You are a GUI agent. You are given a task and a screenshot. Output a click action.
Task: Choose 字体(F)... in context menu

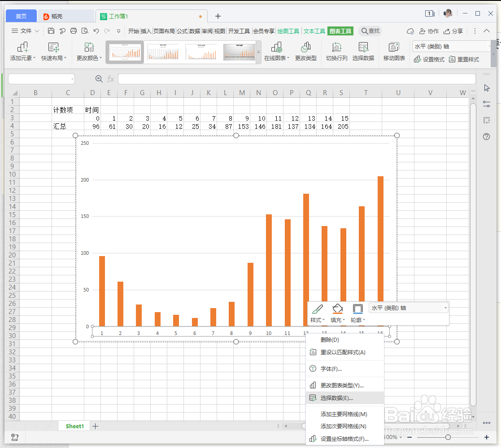pos(345,369)
